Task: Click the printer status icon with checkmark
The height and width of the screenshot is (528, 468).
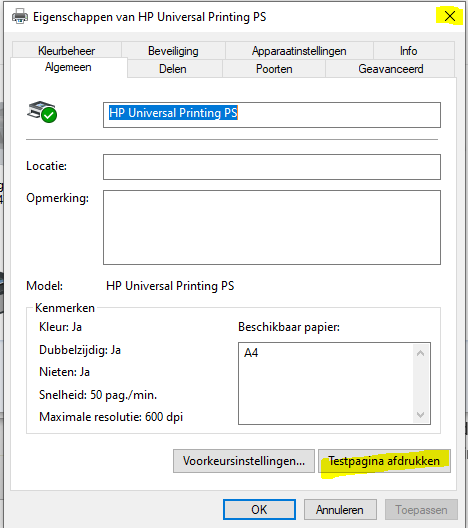Action: 42,112
